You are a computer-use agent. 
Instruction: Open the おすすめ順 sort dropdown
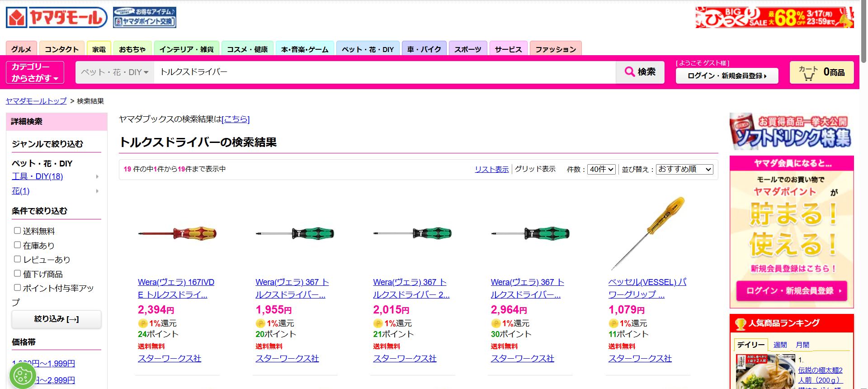pyautogui.click(x=684, y=169)
